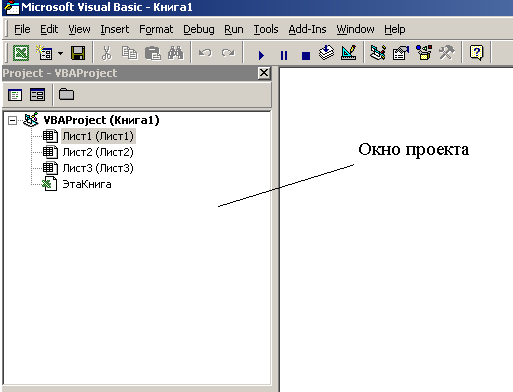This screenshot has height=392, width=513.
Task: Open the Add-Ins menu
Action: click(307, 29)
